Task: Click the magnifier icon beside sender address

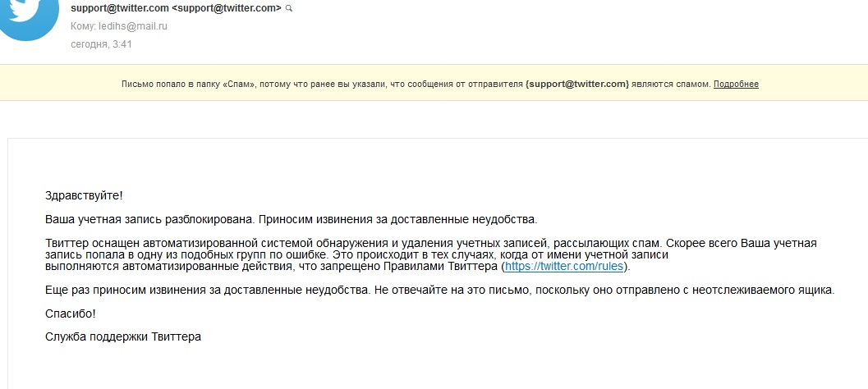Action: 288,8
